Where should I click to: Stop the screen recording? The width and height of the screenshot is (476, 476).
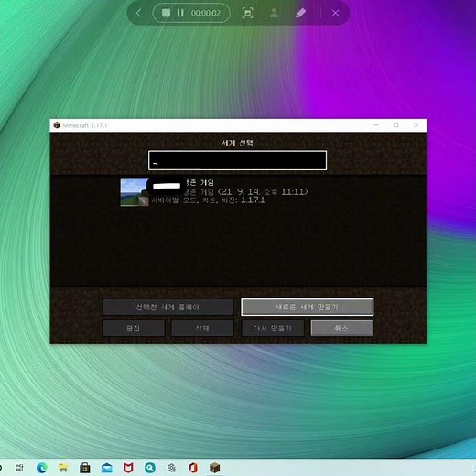pyautogui.click(x=166, y=13)
